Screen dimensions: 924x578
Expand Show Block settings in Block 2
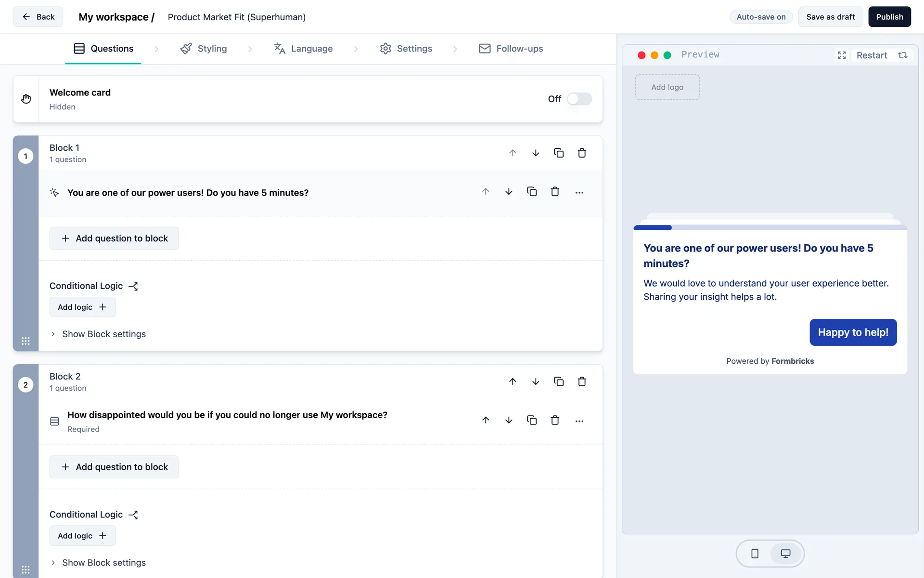98,563
